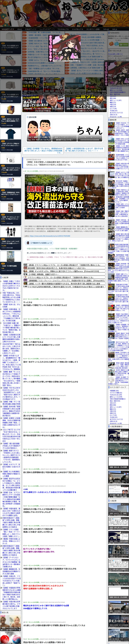Open featured card with ちゃん image
129x644 pixels.
90,131
